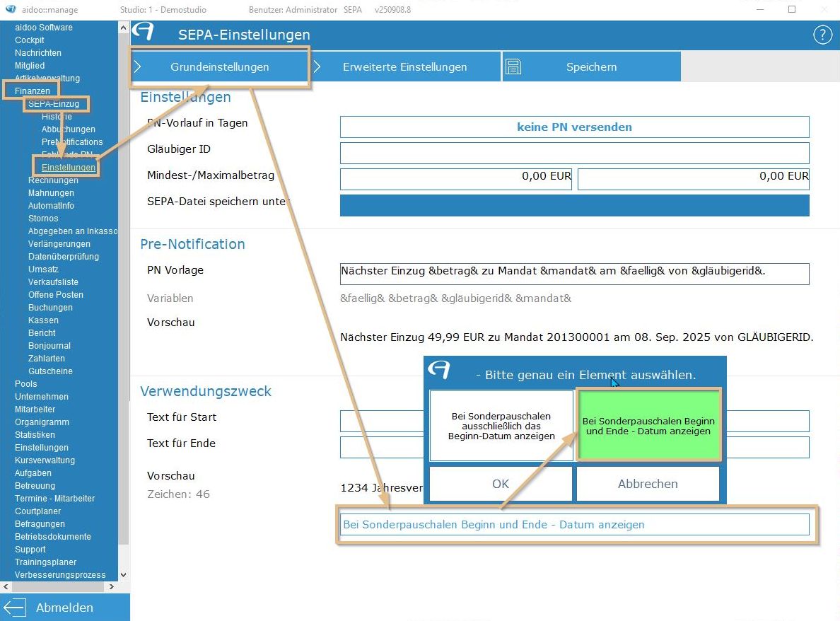Click the aidoo logo in the selection dialog

click(440, 371)
